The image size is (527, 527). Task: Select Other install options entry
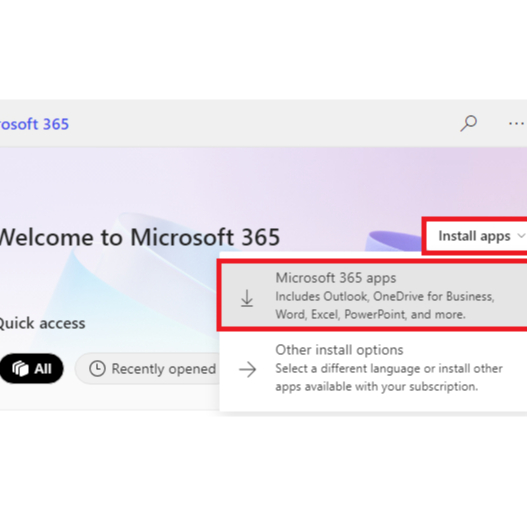coord(373,368)
